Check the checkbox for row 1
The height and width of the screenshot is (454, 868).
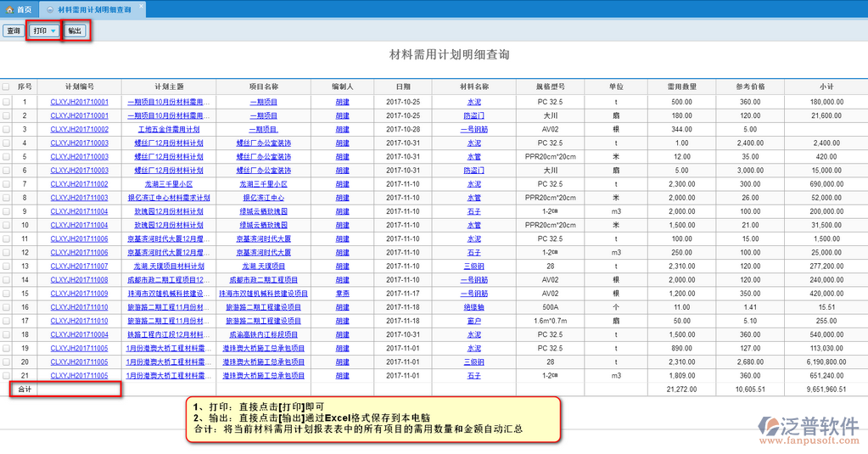(x=6, y=102)
